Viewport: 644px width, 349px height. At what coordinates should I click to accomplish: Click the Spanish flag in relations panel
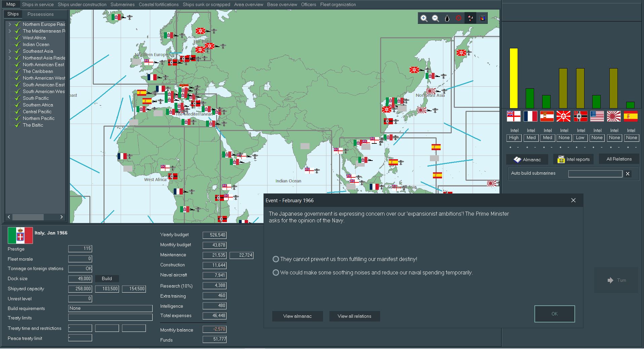(x=631, y=116)
